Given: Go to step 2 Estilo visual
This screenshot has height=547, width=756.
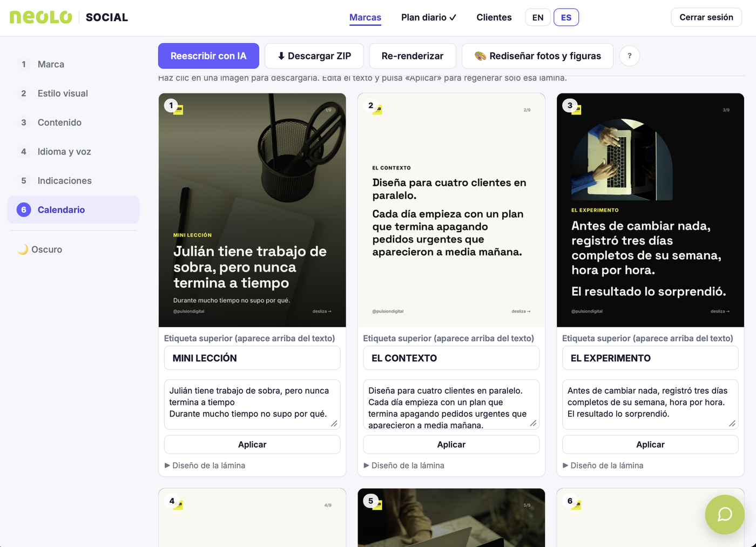Looking at the screenshot, I should (73, 93).
